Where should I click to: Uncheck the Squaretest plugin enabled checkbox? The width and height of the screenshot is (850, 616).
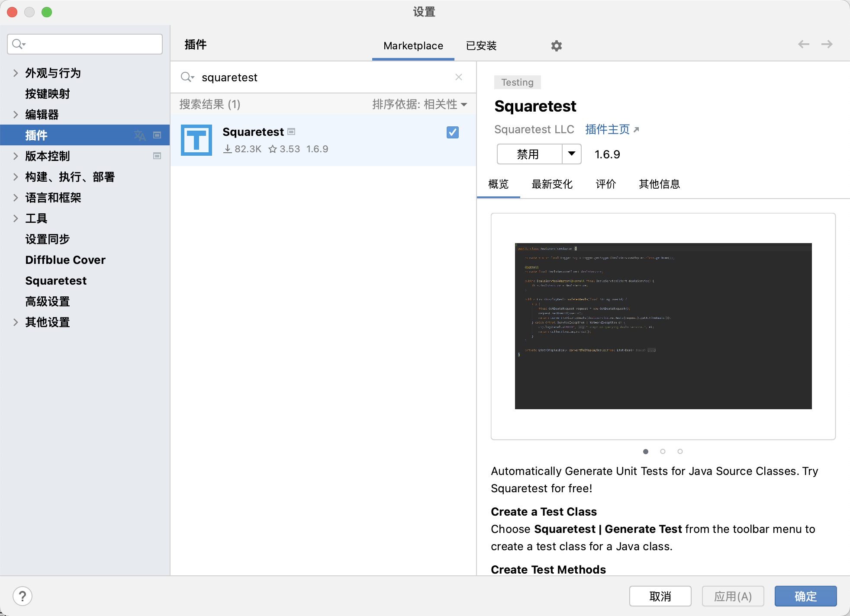click(x=453, y=132)
